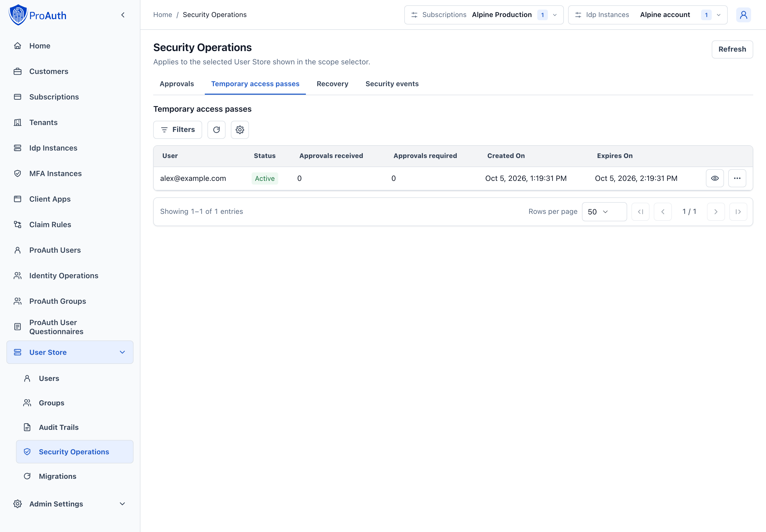Image resolution: width=766 pixels, height=532 pixels.
Task: Open the Filters button
Action: 178,130
